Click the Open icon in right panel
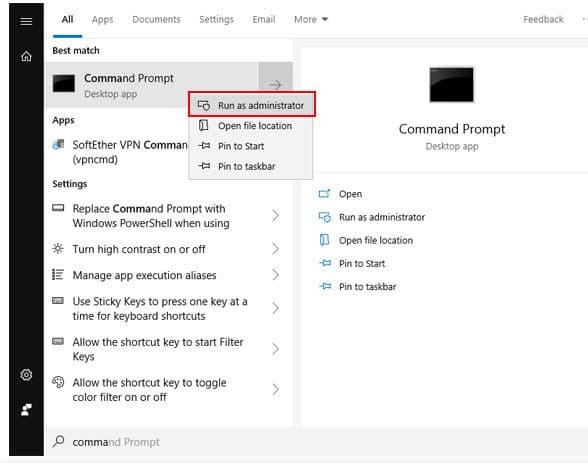588x463 pixels. coord(324,193)
